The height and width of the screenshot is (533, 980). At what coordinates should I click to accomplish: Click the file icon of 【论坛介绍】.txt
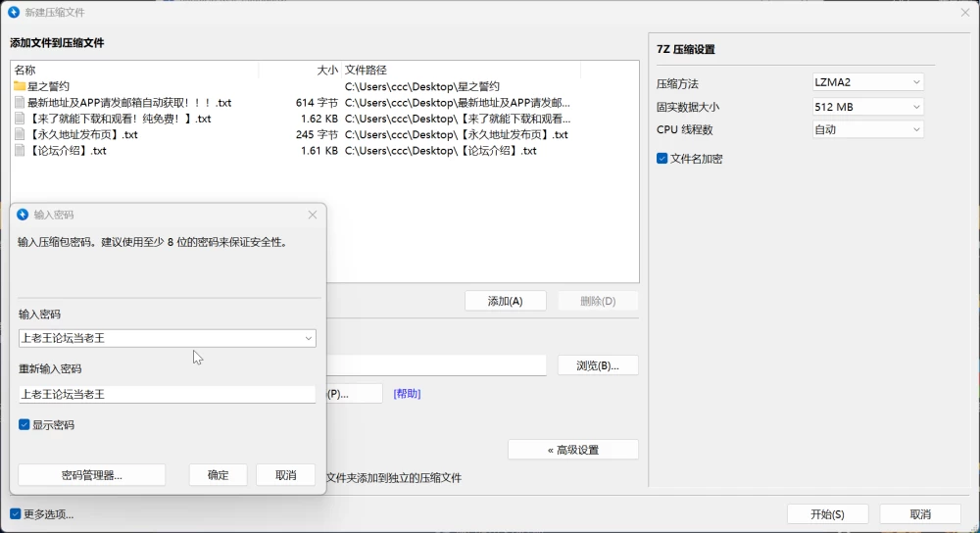pos(20,151)
